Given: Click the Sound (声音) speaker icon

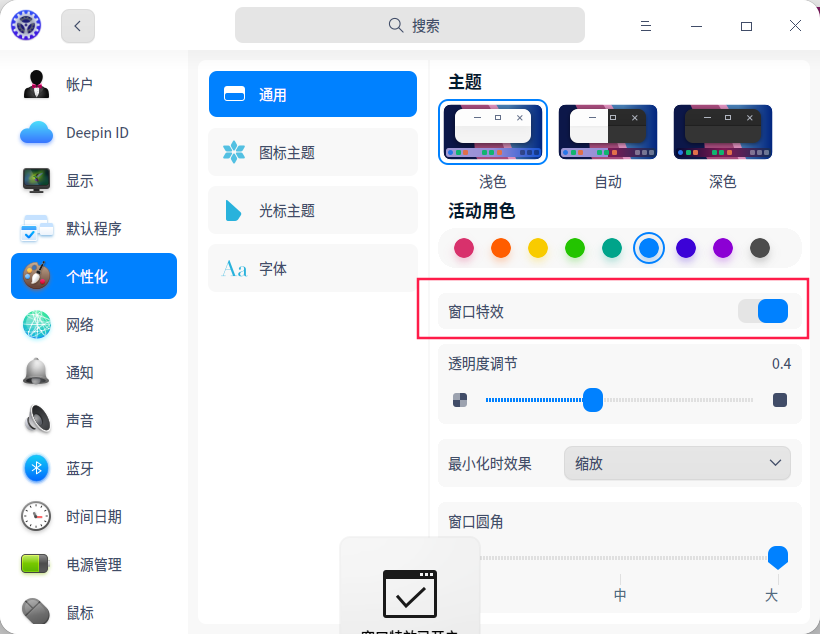Looking at the screenshot, I should tap(38, 419).
